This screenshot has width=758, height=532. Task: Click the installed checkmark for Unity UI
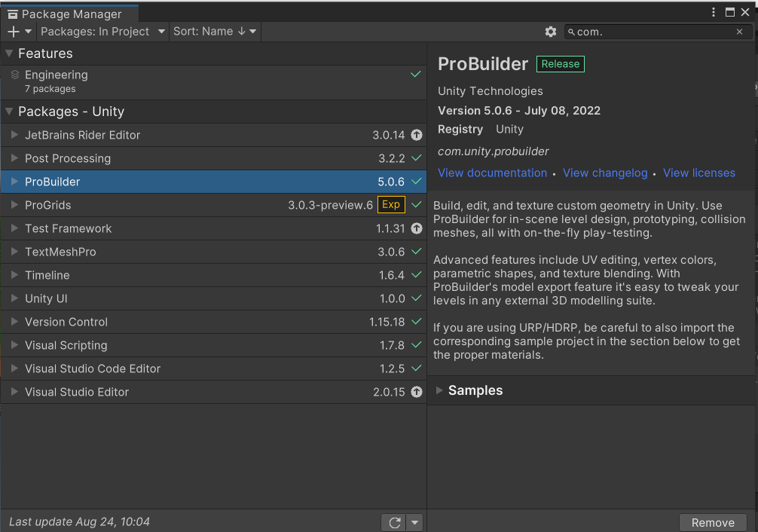(x=416, y=298)
